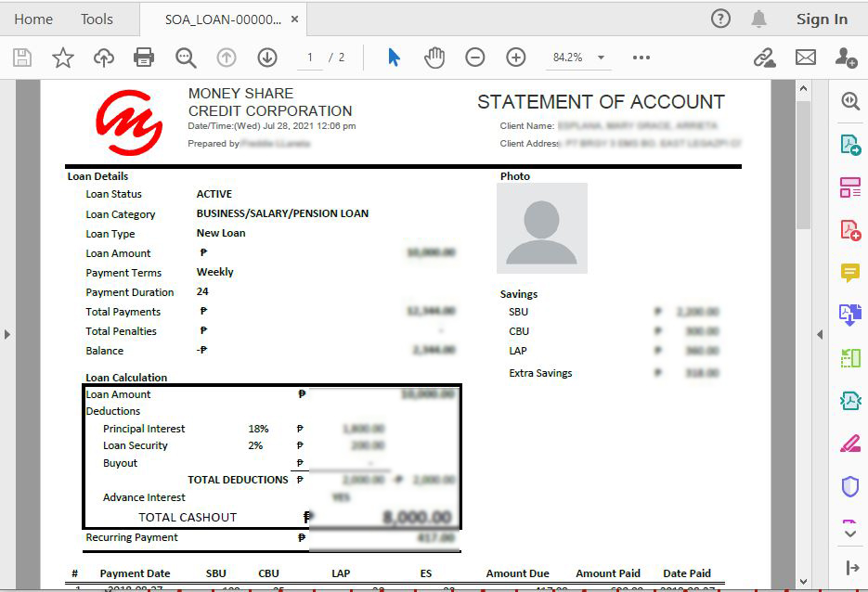This screenshot has height=592, width=868.
Task: Open Create PDF tool in sidebar
Action: [850, 230]
